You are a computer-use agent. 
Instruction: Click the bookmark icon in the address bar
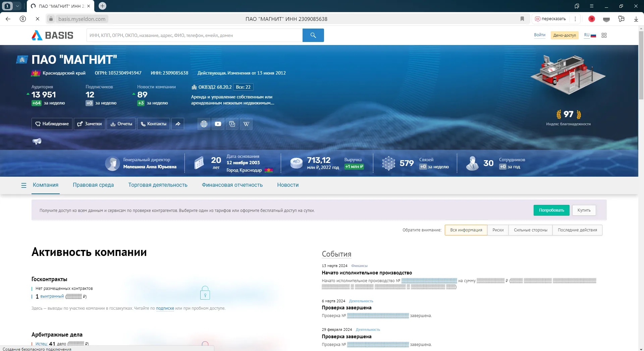click(522, 19)
